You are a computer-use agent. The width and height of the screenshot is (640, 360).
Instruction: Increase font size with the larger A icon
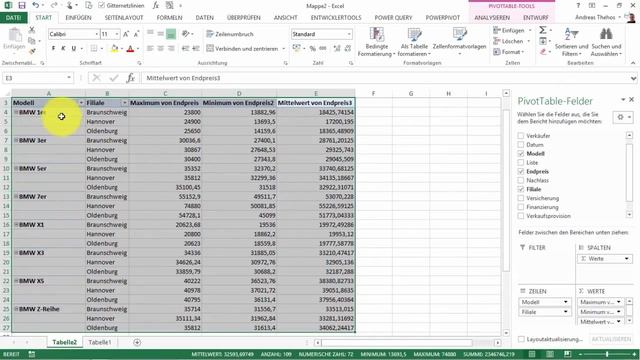pyautogui.click(x=126, y=34)
